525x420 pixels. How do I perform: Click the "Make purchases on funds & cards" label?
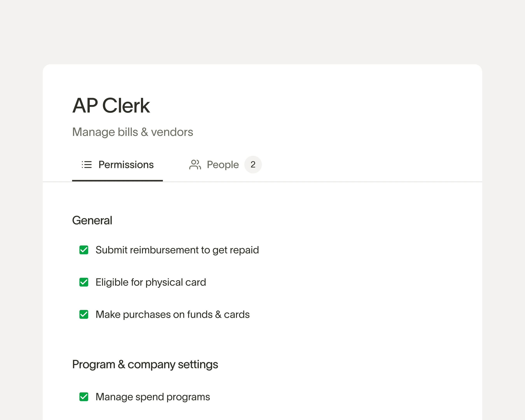coord(173,315)
